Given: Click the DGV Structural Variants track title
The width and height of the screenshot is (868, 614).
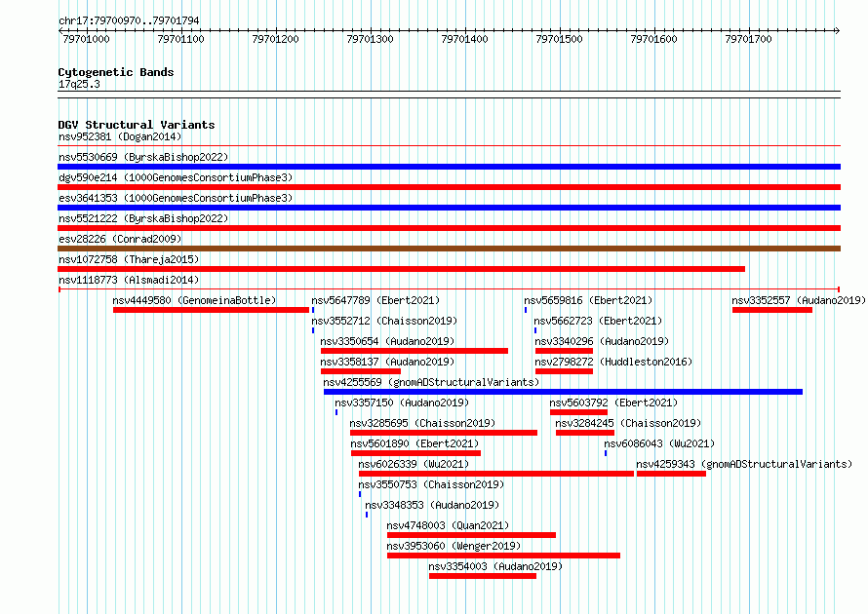Looking at the screenshot, I should tap(137, 125).
